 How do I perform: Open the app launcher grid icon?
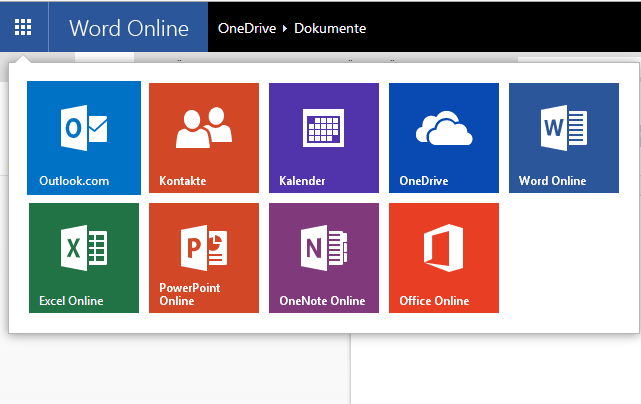tap(23, 27)
